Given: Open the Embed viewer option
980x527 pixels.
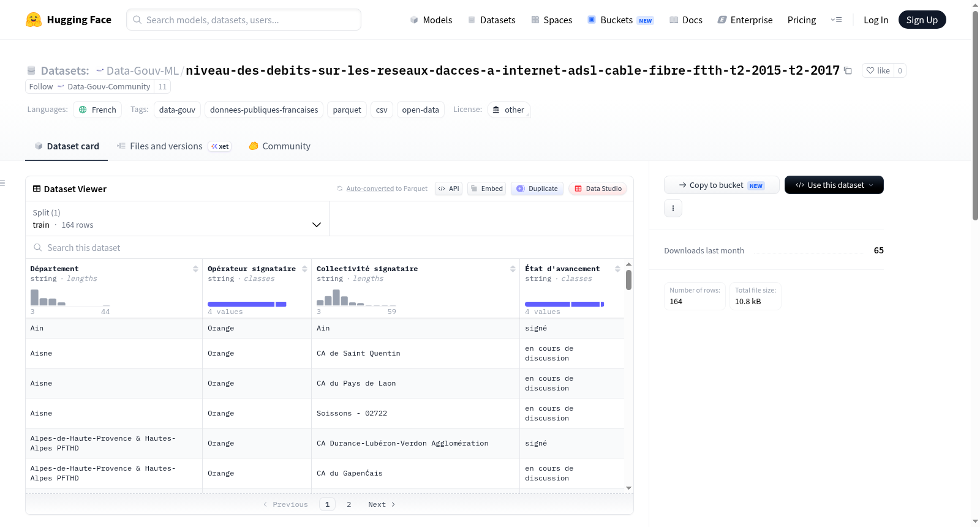Looking at the screenshot, I should (x=487, y=189).
